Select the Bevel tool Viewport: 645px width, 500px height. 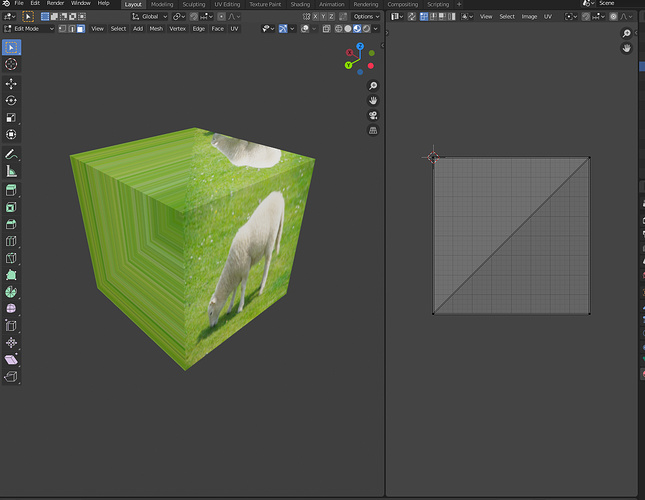pos(11,224)
